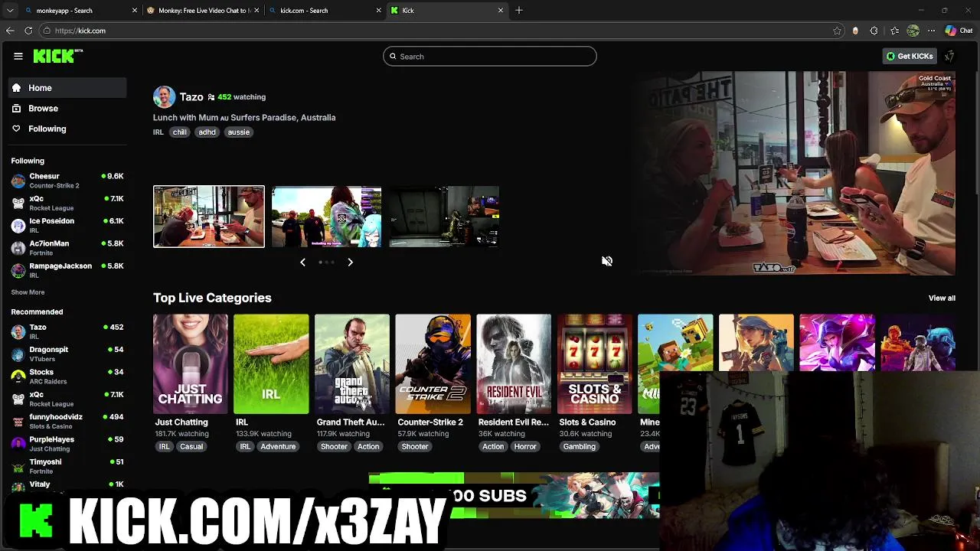Open Tazo's channel avatar
The image size is (980, 551).
(164, 97)
